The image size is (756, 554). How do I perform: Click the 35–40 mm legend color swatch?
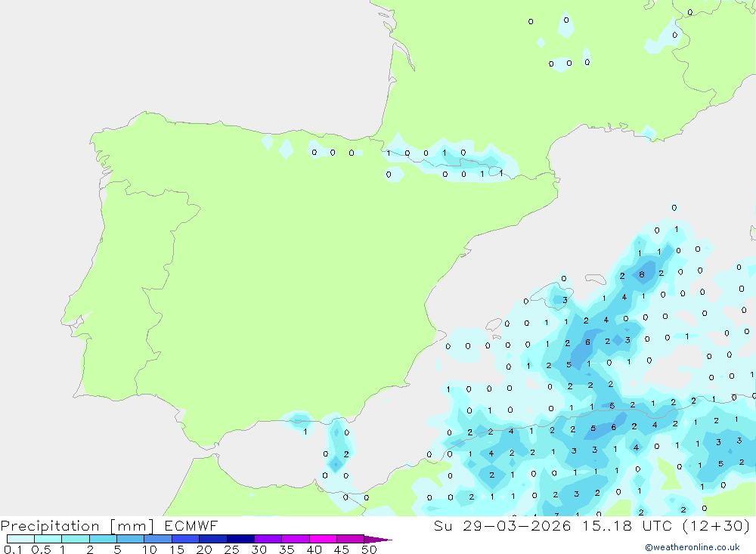[295, 539]
